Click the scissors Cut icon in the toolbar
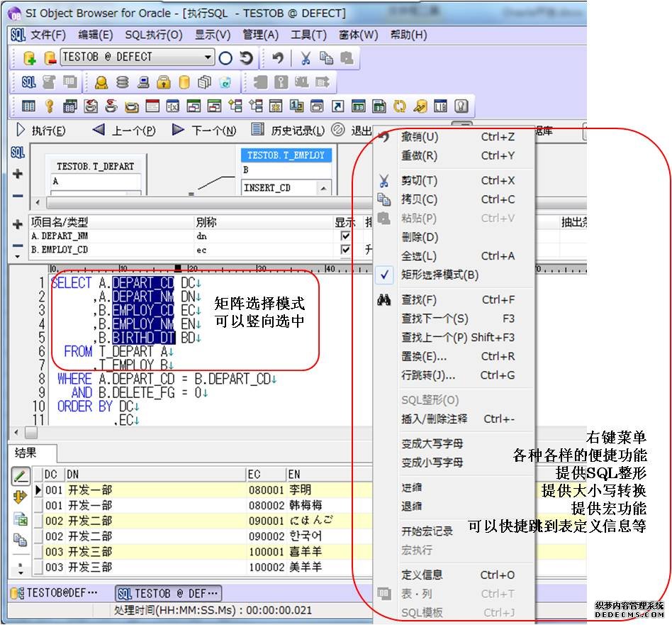Screen dimensions: 672x625 click(x=306, y=58)
